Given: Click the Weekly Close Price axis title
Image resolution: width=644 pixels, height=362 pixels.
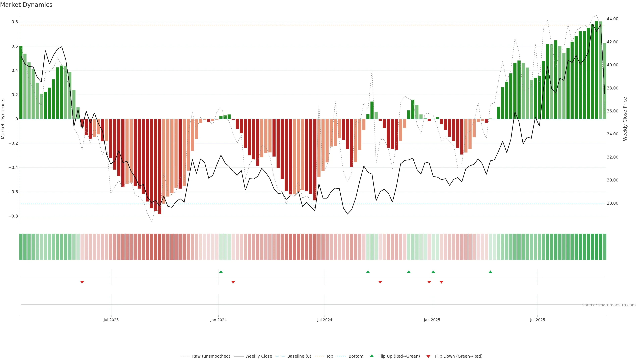Looking at the screenshot, I should click(625, 119).
